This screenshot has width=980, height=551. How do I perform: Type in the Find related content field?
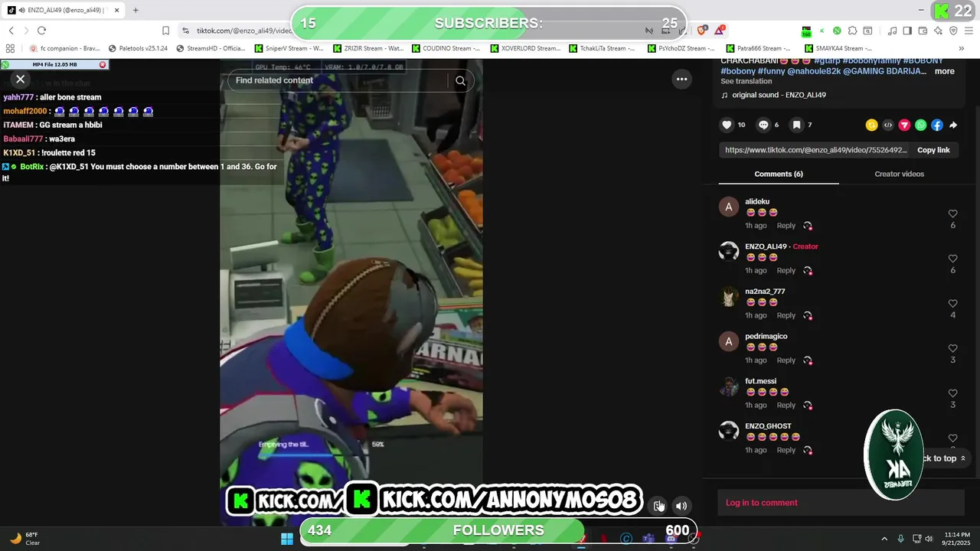[x=338, y=80]
